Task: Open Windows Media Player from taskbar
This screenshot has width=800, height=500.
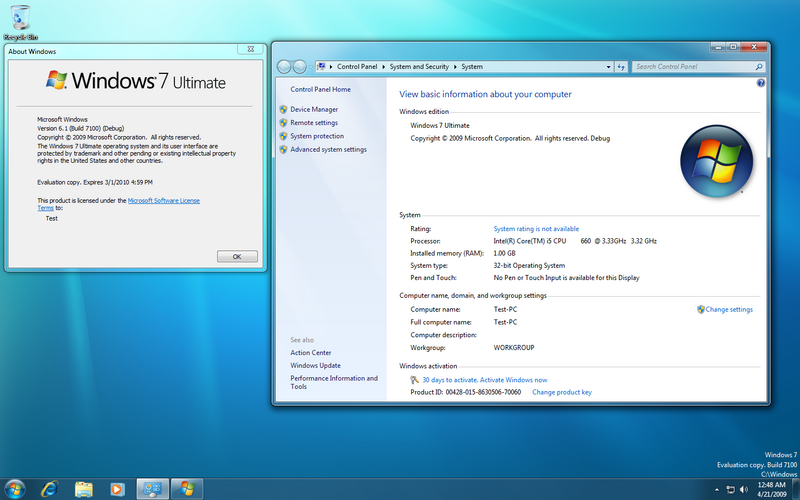Action: click(x=117, y=488)
